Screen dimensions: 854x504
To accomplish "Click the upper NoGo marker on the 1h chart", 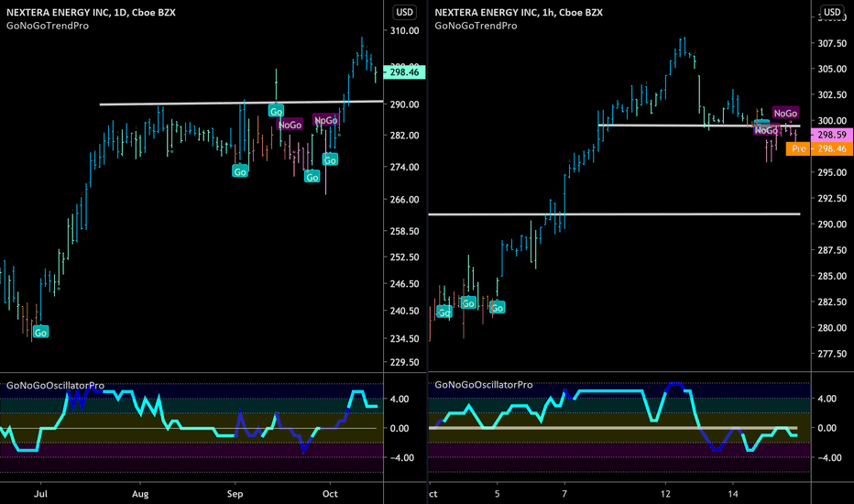I will pos(785,113).
